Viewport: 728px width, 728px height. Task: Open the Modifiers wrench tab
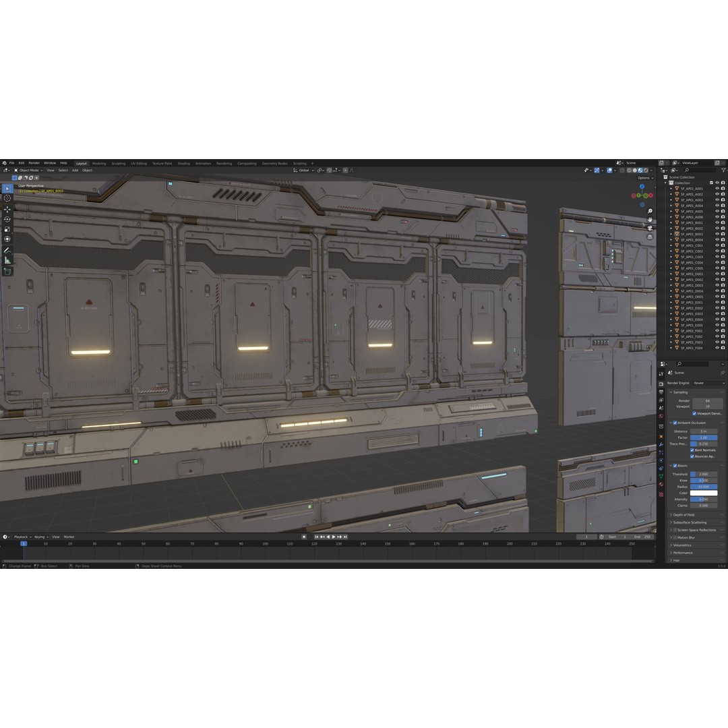pos(661,445)
